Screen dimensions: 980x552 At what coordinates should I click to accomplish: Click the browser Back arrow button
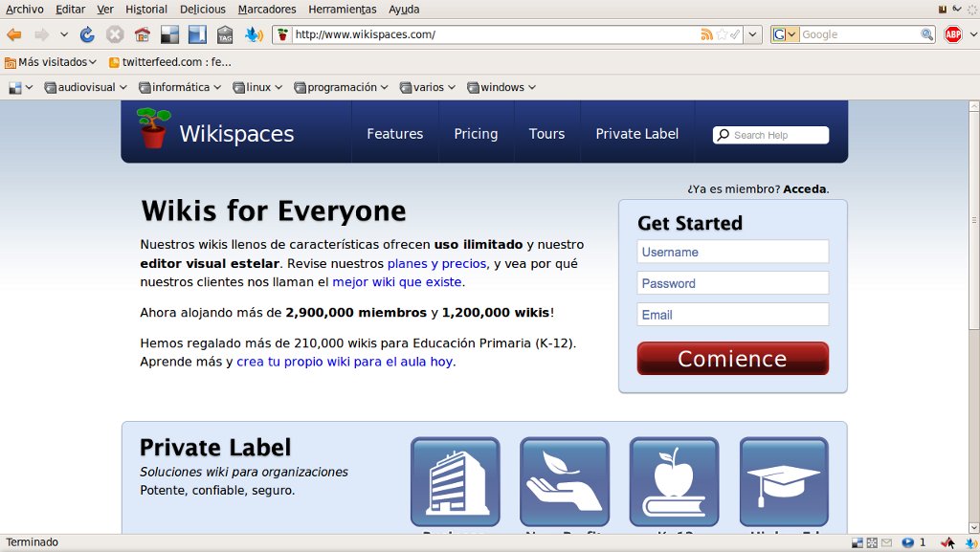(13, 35)
